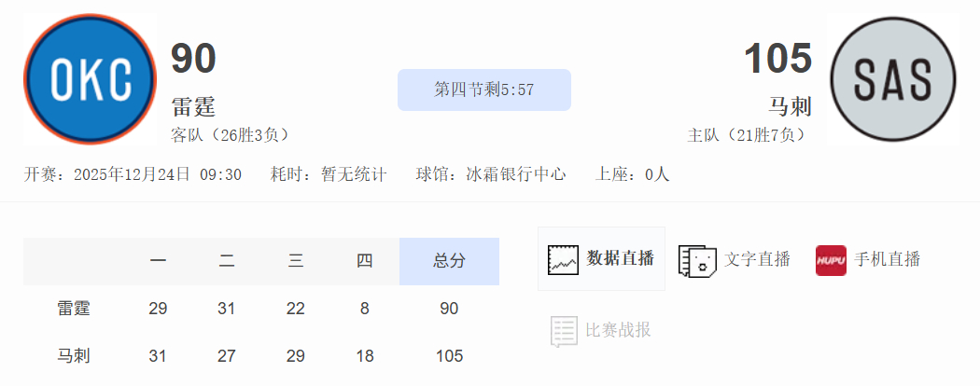Select the 总分 column header

[449, 261]
